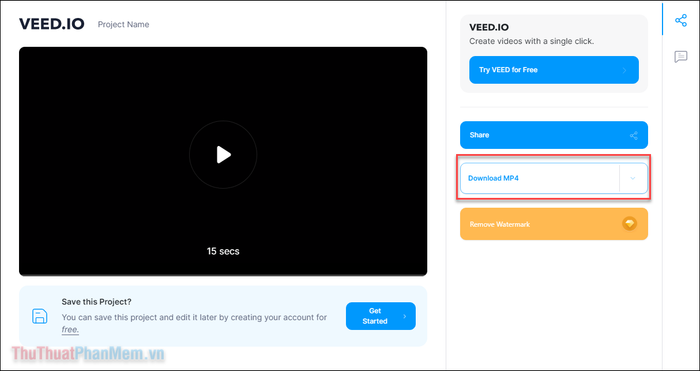The image size is (700, 371).
Task: Click the VEED.IO logo at top left
Action: (x=52, y=24)
